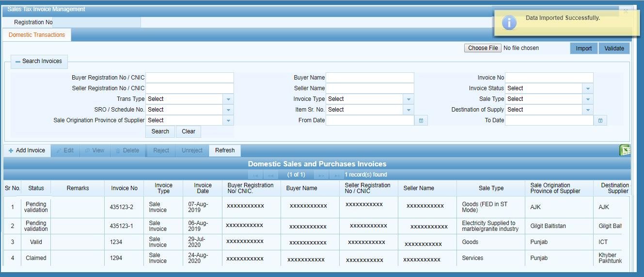Focus the Registration No field
Image resolution: width=644 pixels, height=277 pixels.
point(96,22)
